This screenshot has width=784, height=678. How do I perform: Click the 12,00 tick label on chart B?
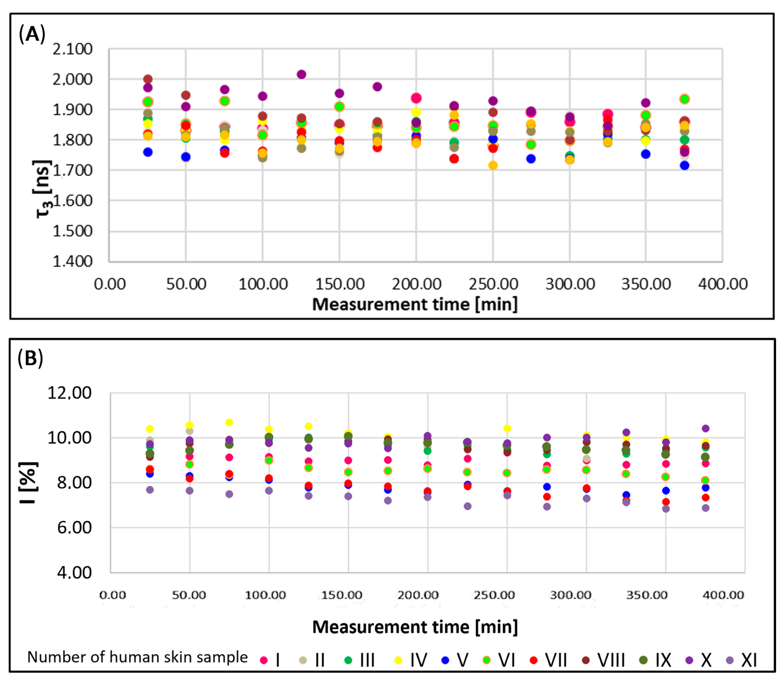point(70,393)
